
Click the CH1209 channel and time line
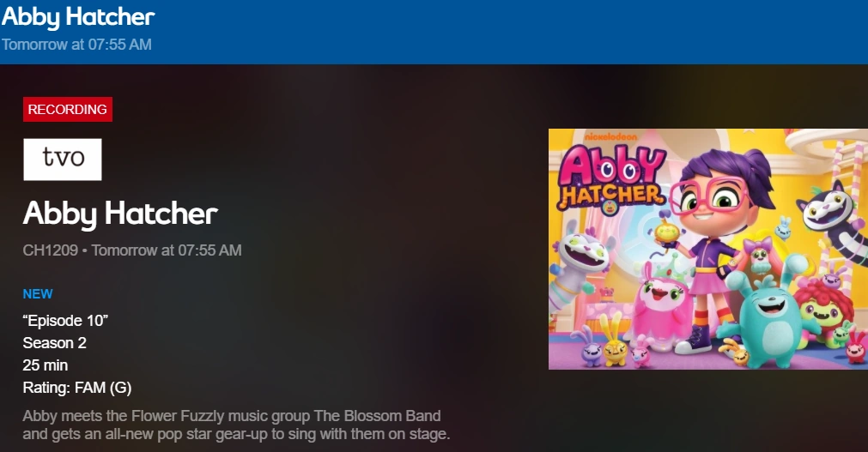[x=132, y=250]
